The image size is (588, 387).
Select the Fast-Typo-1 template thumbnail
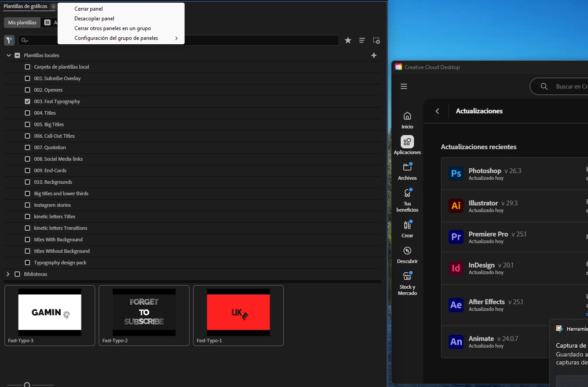click(x=238, y=315)
